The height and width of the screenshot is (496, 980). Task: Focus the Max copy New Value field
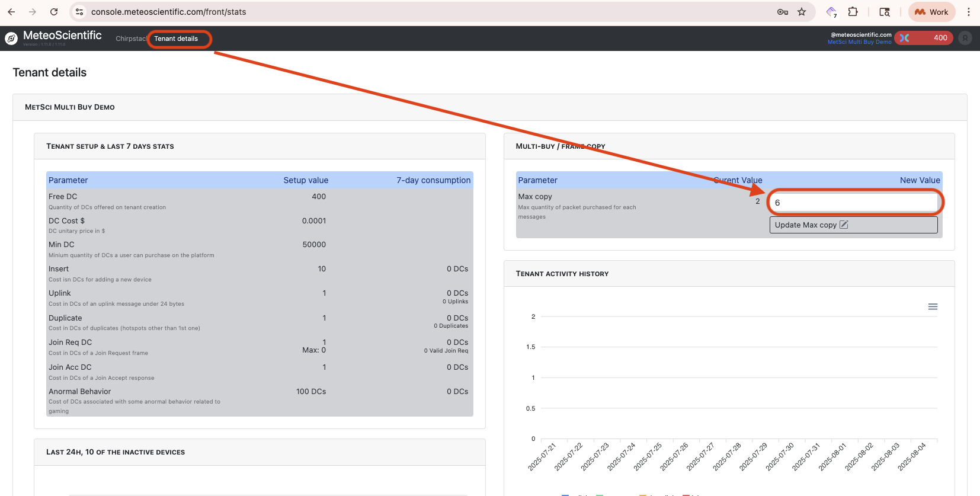[854, 203]
